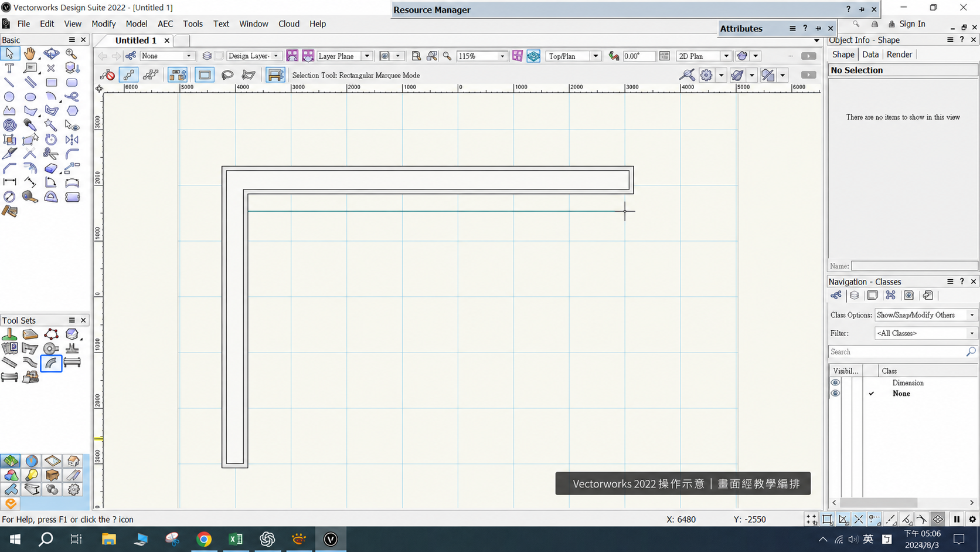Click the Name input field
This screenshot has width=980, height=552.
click(914, 266)
